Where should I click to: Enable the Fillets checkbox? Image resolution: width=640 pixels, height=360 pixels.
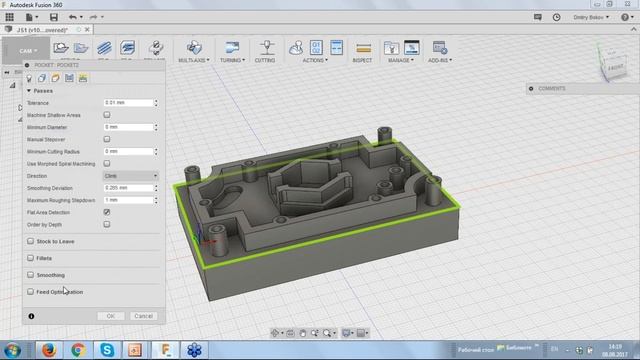(31, 258)
